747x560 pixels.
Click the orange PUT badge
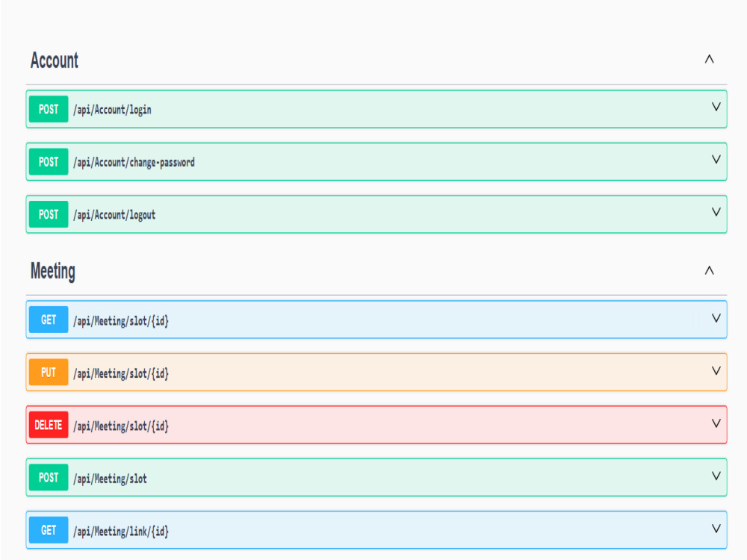pyautogui.click(x=49, y=372)
